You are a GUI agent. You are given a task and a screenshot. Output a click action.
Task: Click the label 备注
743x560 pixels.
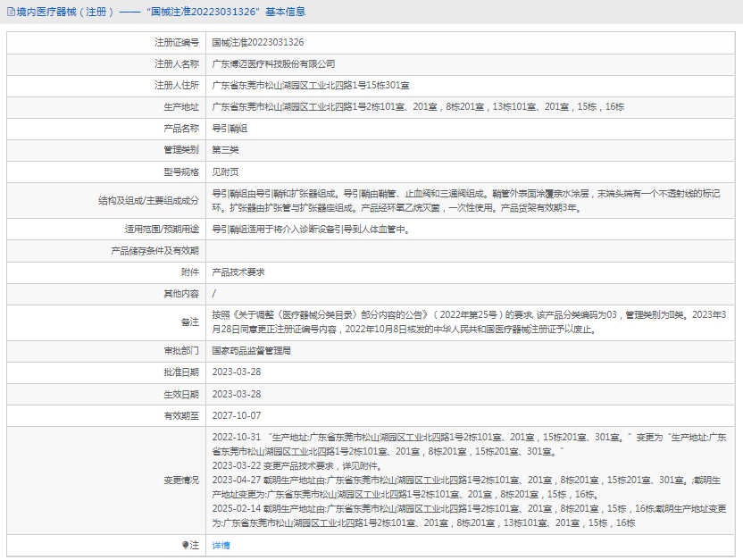click(x=190, y=322)
